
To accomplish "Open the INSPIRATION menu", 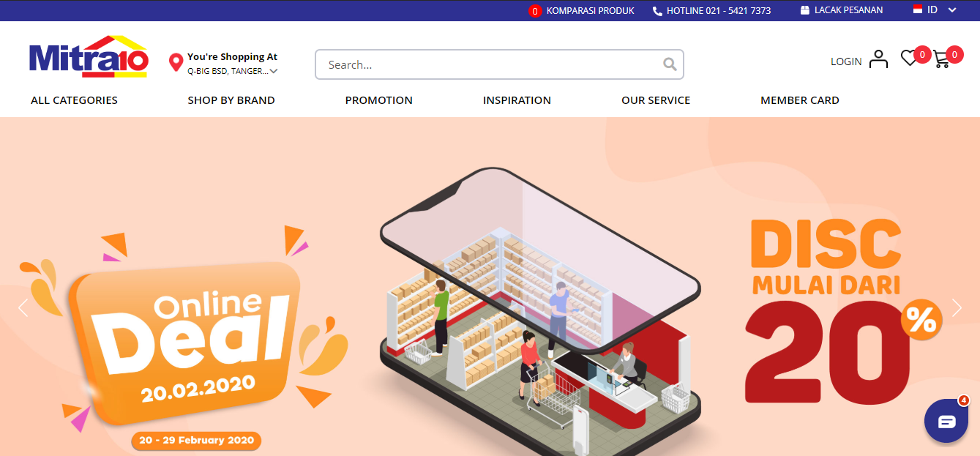I will pos(517,100).
